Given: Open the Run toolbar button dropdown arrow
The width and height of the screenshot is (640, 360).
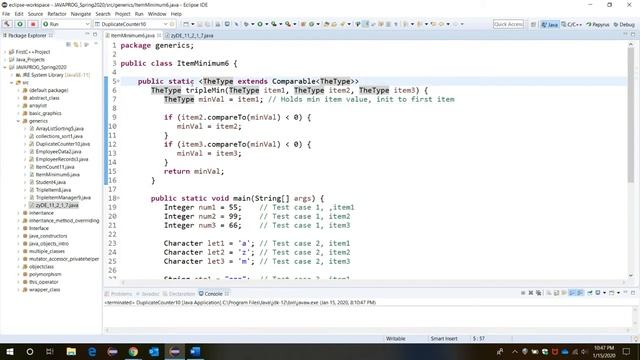Looking at the screenshot, I should click(x=267, y=24).
